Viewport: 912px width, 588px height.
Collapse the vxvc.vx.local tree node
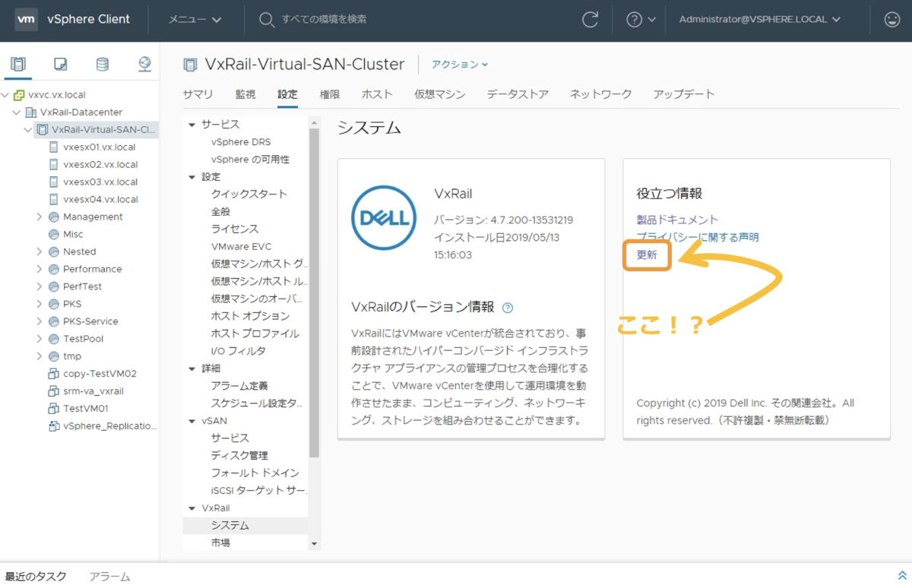(x=5, y=95)
